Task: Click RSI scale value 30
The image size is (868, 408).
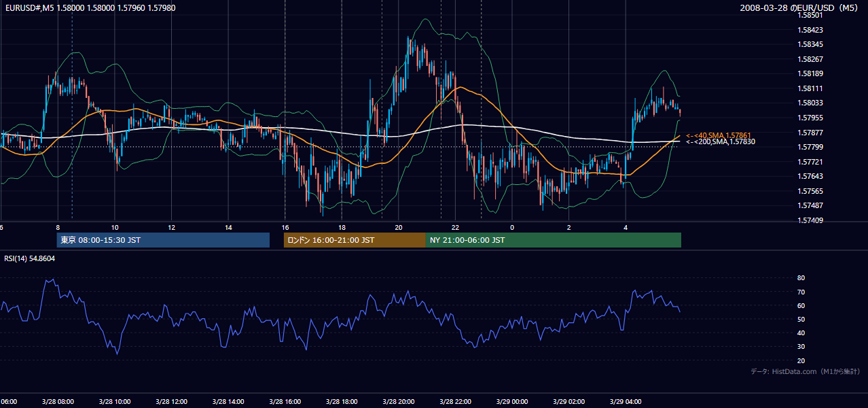Action: click(x=801, y=346)
